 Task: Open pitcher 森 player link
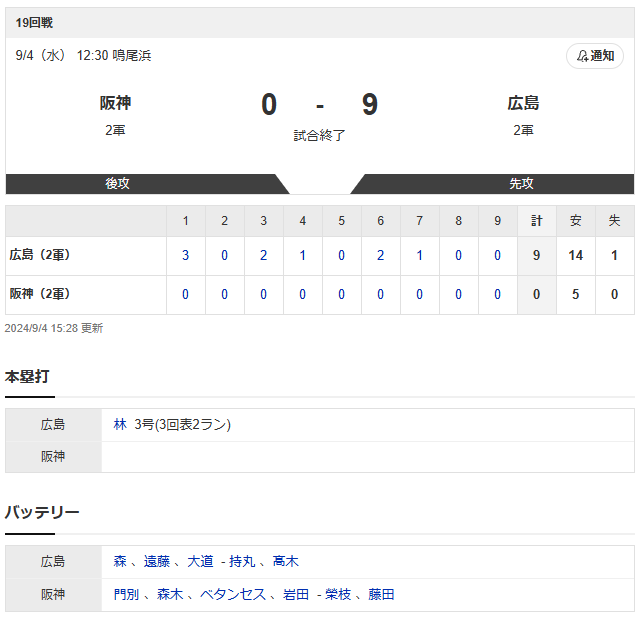pos(120,561)
